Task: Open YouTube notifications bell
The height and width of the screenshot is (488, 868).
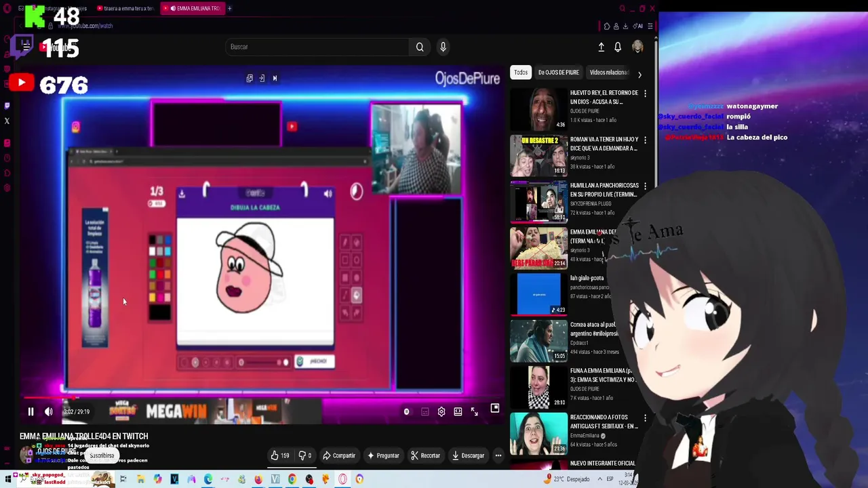Action: 618,47
